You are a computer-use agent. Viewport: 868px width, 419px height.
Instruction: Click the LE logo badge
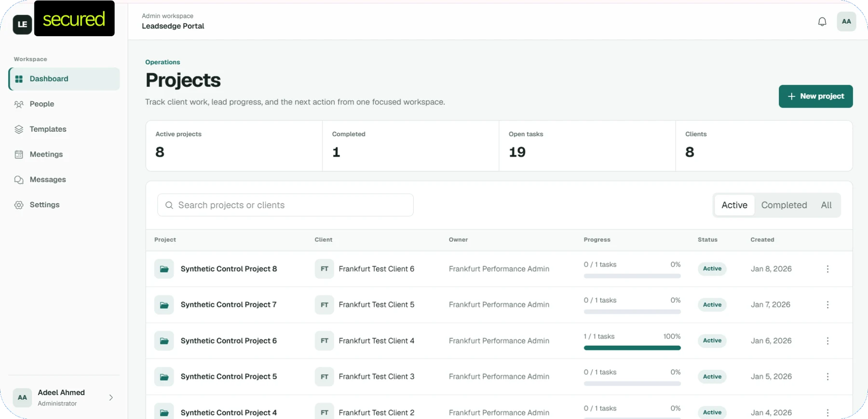pyautogui.click(x=22, y=24)
